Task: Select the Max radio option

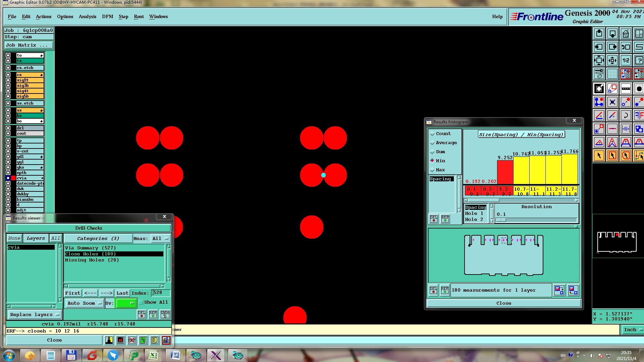Action: pyautogui.click(x=432, y=170)
